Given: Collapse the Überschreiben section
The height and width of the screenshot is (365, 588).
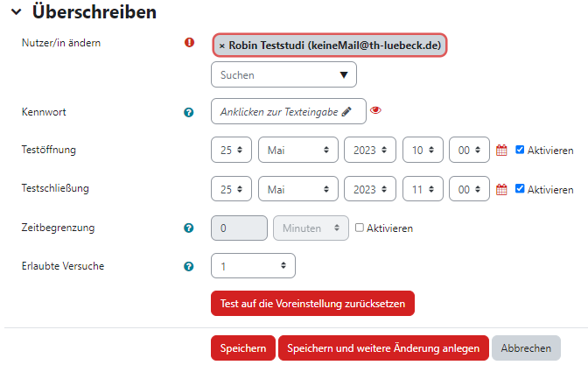Looking at the screenshot, I should pyautogui.click(x=16, y=12).
